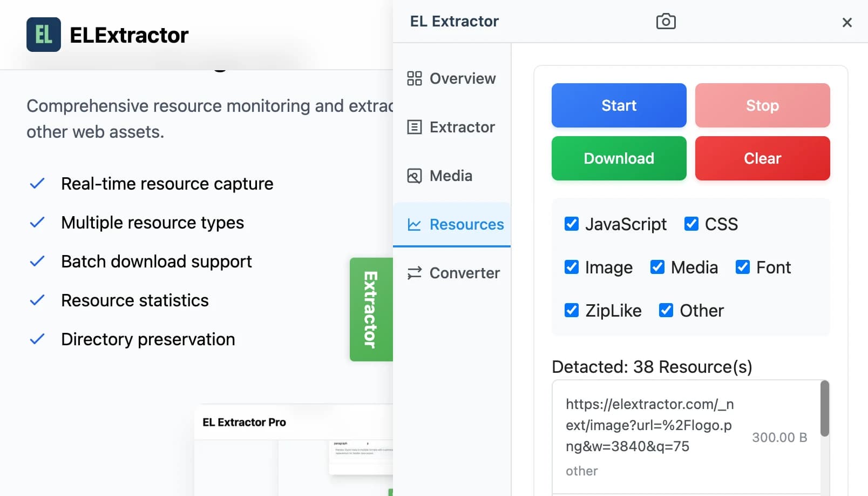
Task: Click the 'other' type label in resource entry
Action: tap(581, 471)
